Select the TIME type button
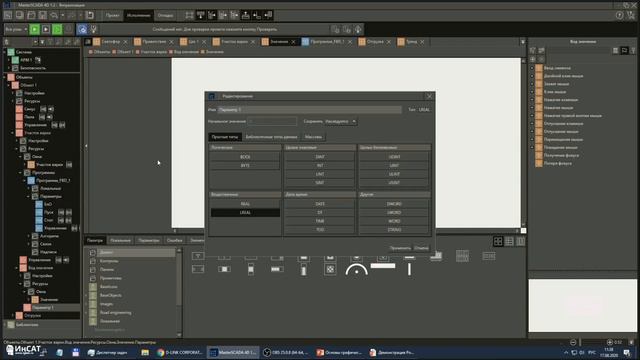 tap(320, 221)
